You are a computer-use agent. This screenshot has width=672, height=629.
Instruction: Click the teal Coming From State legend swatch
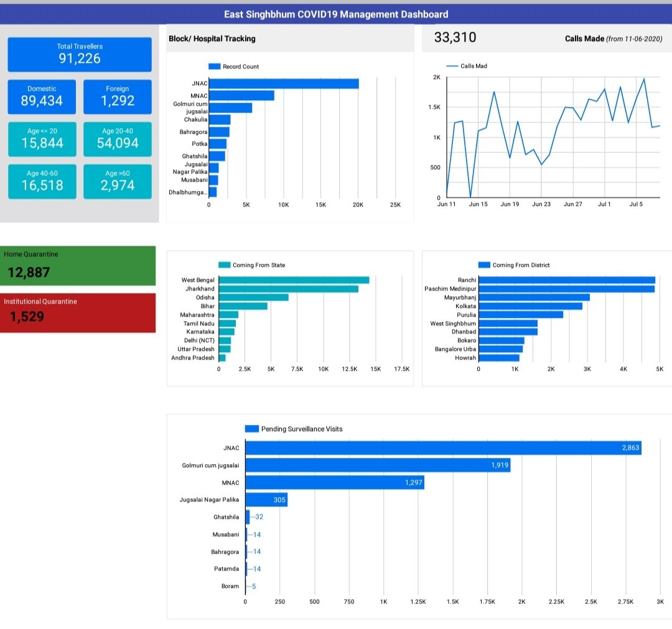224,265
